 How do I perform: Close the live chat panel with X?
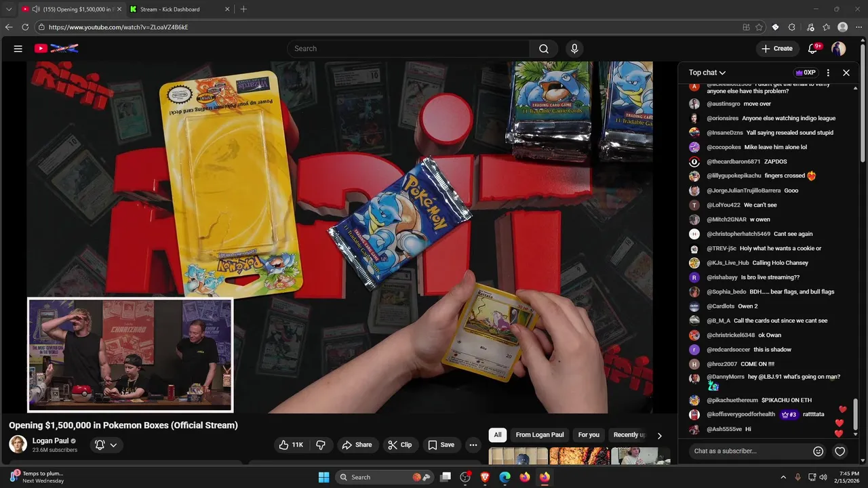point(846,73)
